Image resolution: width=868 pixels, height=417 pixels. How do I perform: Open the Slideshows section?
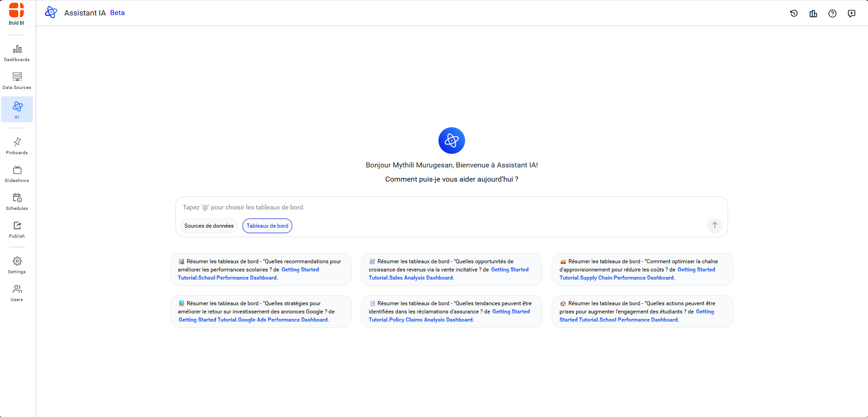[16, 173]
